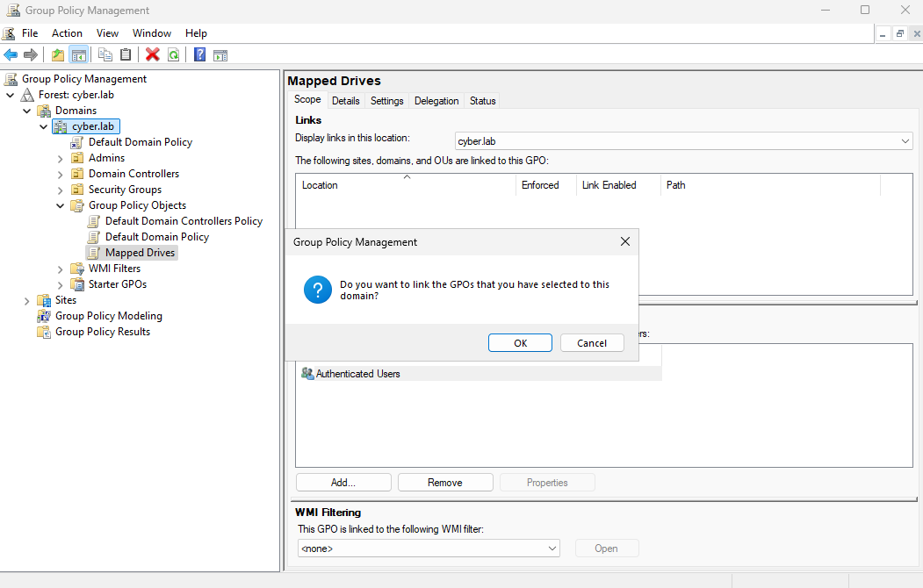Switch to the Settings tab

[x=386, y=101]
